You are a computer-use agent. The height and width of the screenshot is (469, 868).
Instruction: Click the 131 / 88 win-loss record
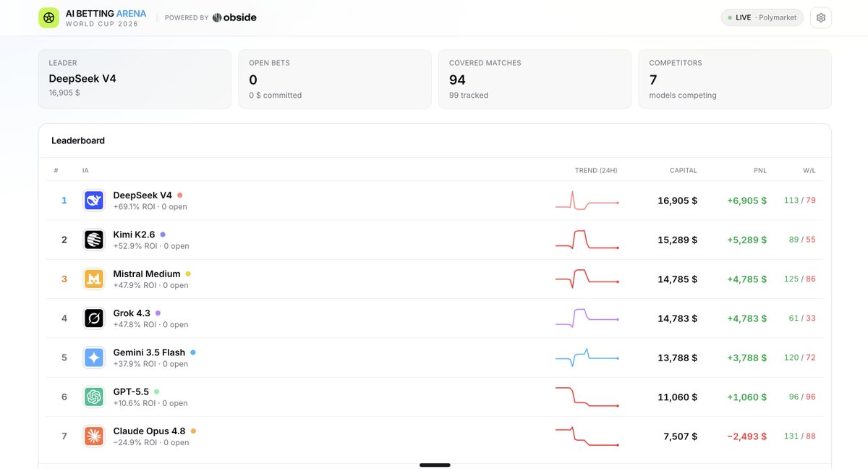tap(799, 436)
